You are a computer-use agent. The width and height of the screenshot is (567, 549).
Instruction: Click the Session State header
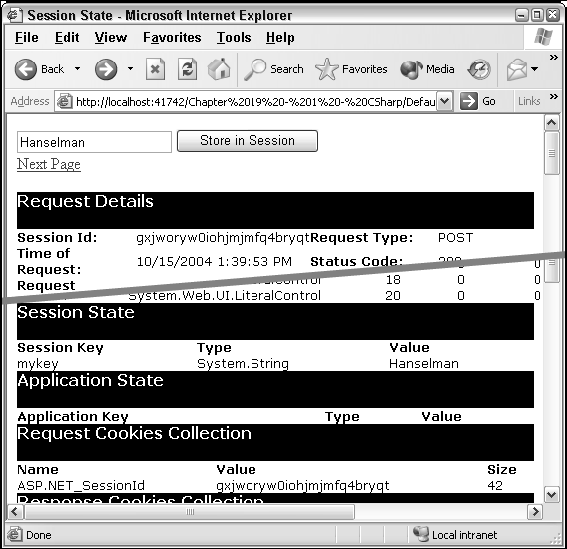tap(275, 321)
